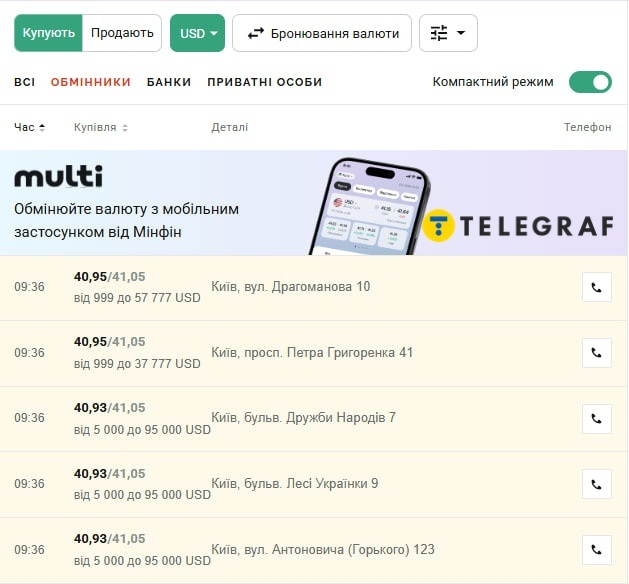Click the Бронювання валюти button
The height and width of the screenshot is (584, 629).
click(x=322, y=33)
